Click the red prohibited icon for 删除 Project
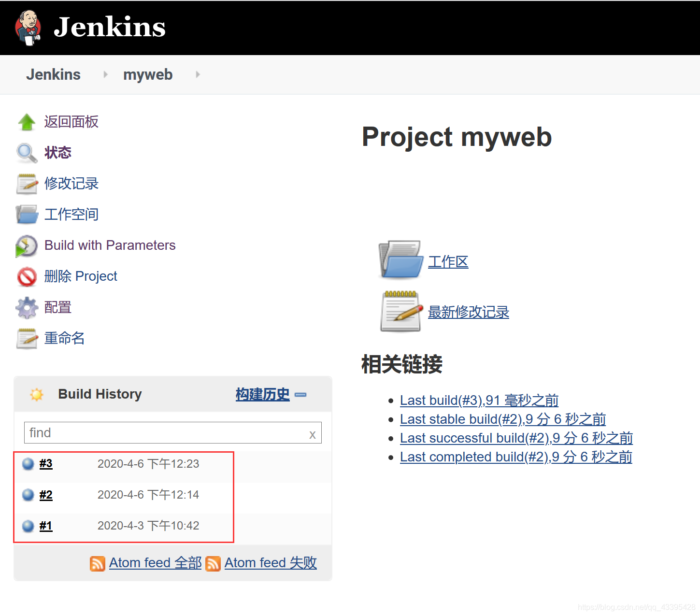700x616 pixels. tap(27, 277)
